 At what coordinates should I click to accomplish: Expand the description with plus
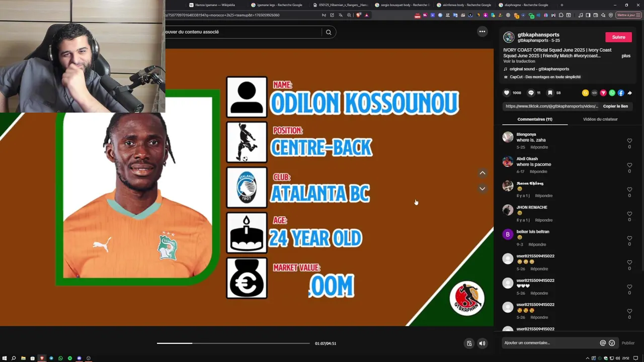(x=626, y=56)
